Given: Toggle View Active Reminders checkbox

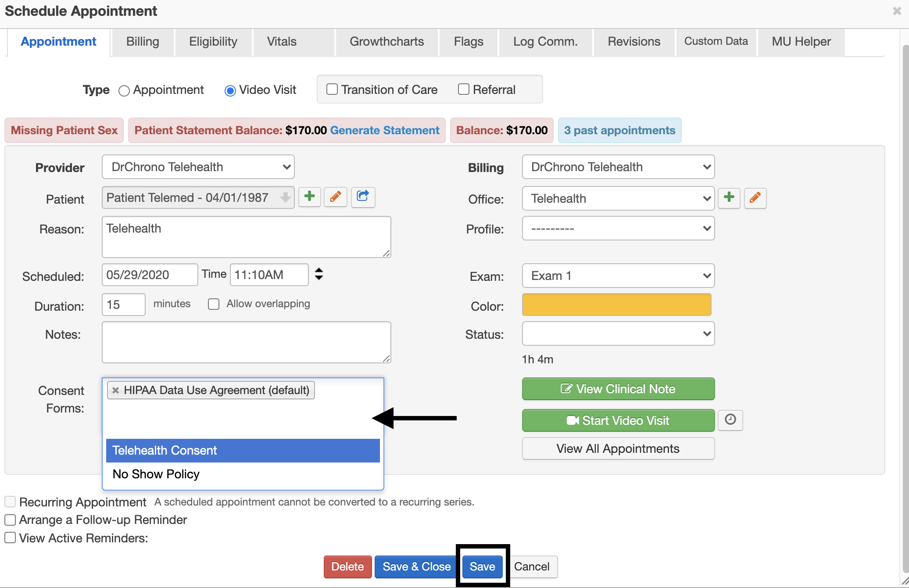Looking at the screenshot, I should [10, 538].
